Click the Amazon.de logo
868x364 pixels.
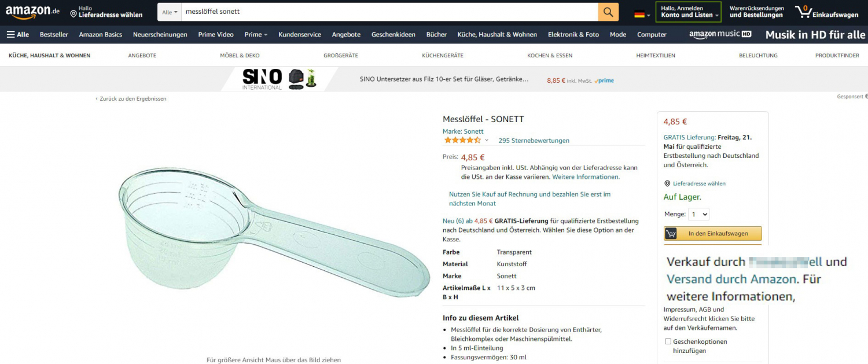(x=32, y=12)
